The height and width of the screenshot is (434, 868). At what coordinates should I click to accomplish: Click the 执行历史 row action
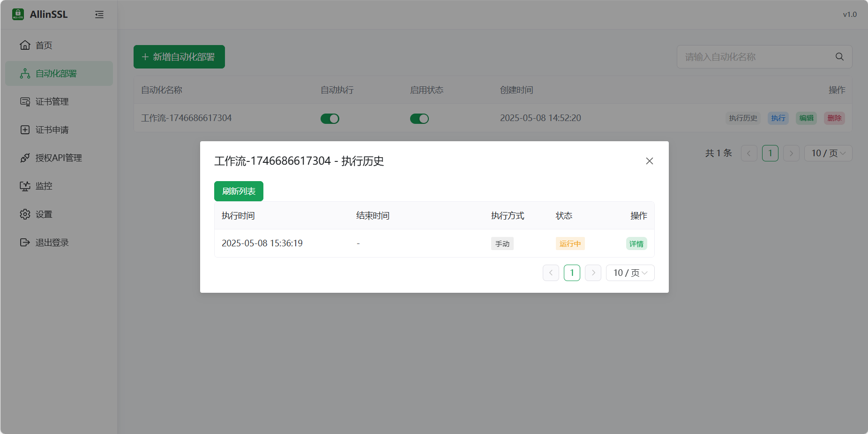click(x=742, y=118)
